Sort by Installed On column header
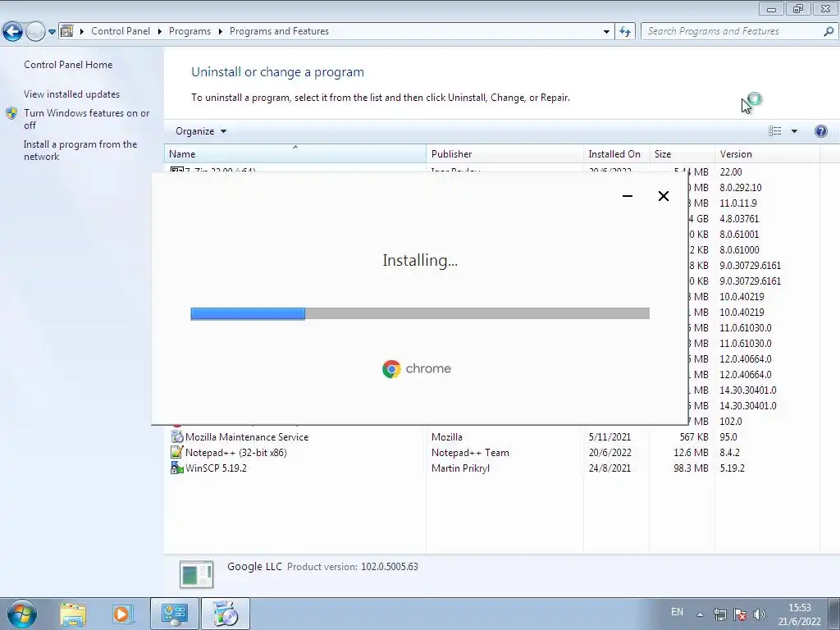 coord(616,153)
